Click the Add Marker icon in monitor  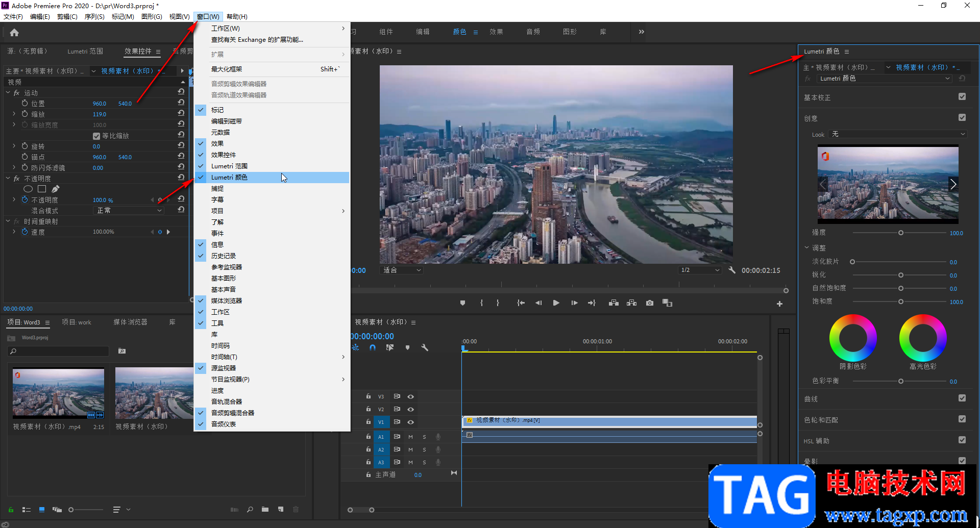coord(462,303)
